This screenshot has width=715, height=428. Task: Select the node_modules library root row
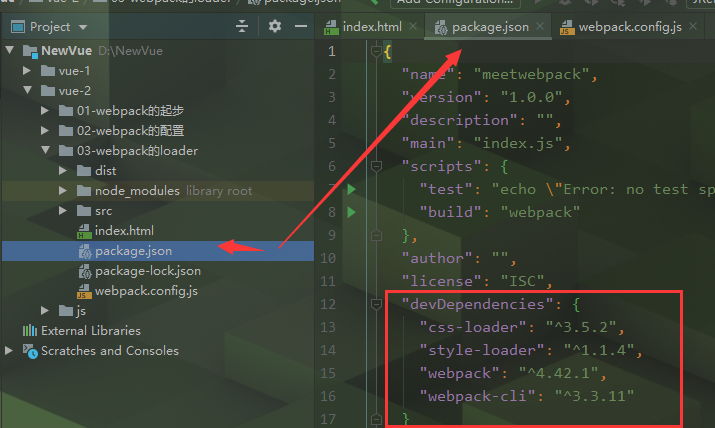[158, 191]
